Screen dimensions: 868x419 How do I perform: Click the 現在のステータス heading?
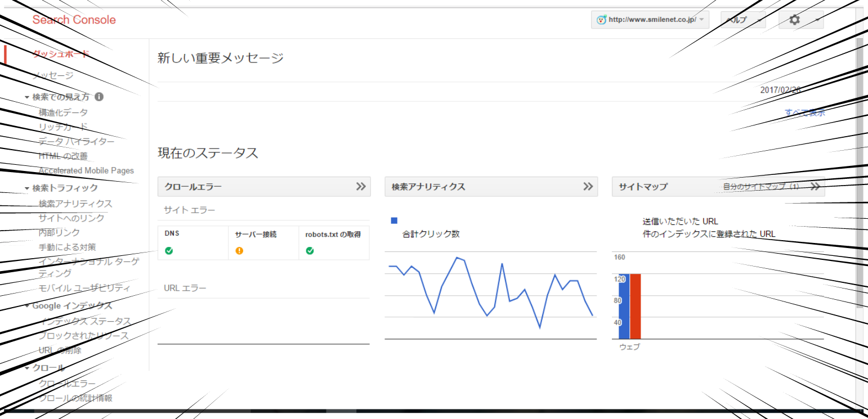point(208,153)
